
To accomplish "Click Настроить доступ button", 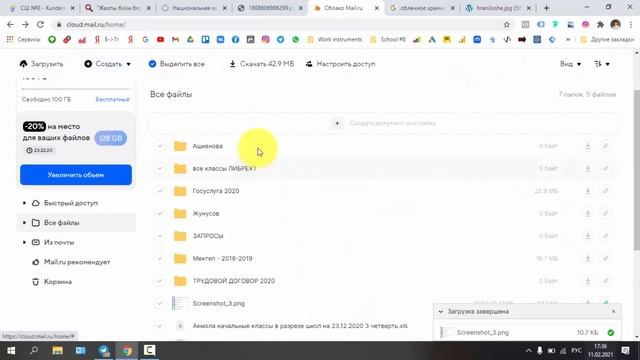I will pyautogui.click(x=340, y=64).
